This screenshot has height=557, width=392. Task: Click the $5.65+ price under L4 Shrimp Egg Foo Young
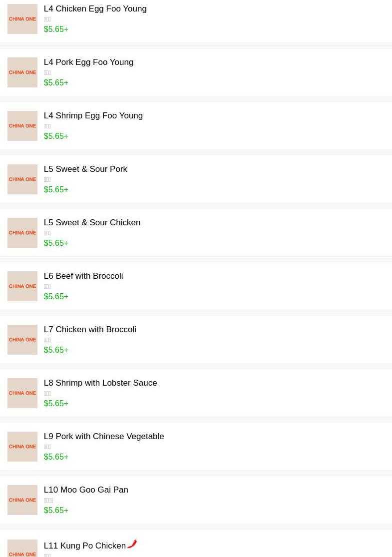click(56, 136)
